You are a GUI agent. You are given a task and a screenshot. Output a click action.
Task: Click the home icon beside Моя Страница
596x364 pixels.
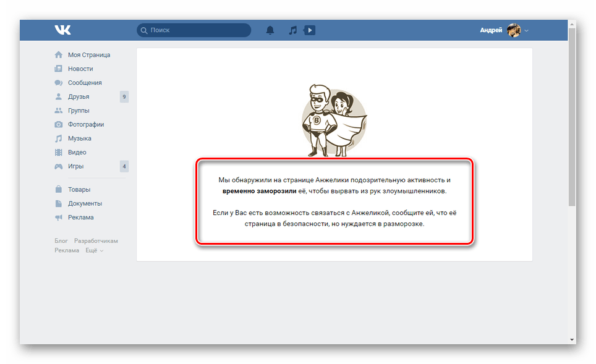pyautogui.click(x=58, y=55)
